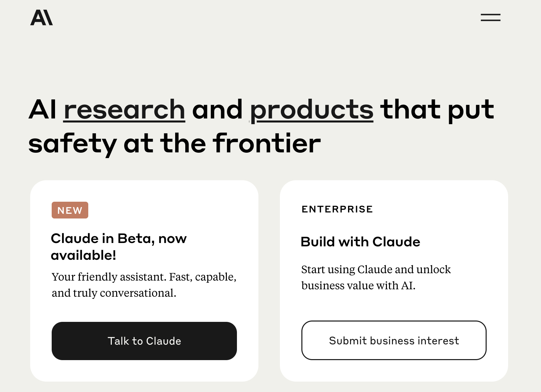
Task: Open the hamburger navigation menu
Action: coord(490,17)
